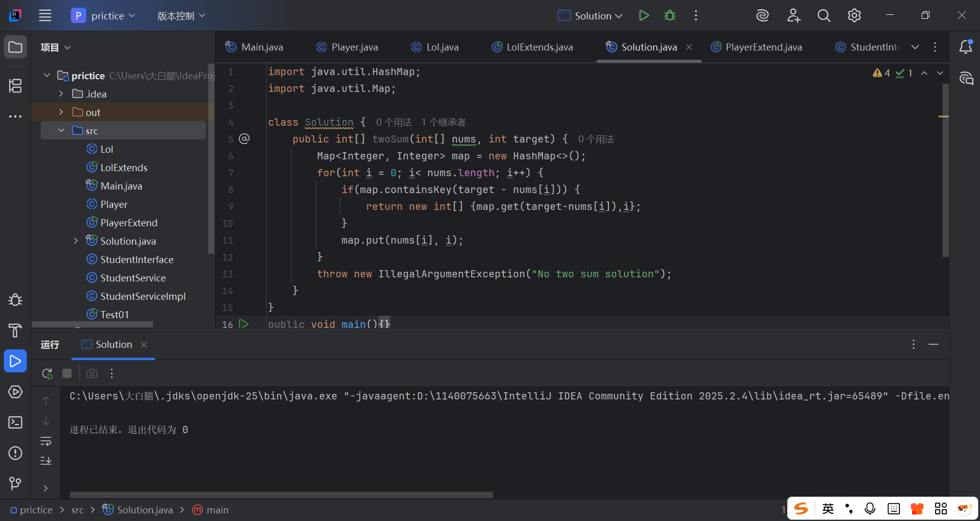Expand the .idea folder
The width and height of the screenshot is (980, 521).
[x=61, y=94]
